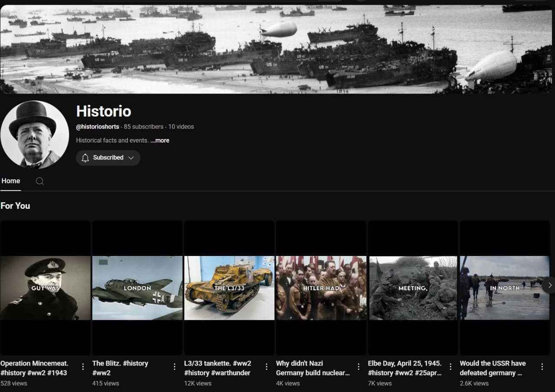The image size is (555, 392).
Task: Click the '12K views' label
Action: click(x=198, y=383)
